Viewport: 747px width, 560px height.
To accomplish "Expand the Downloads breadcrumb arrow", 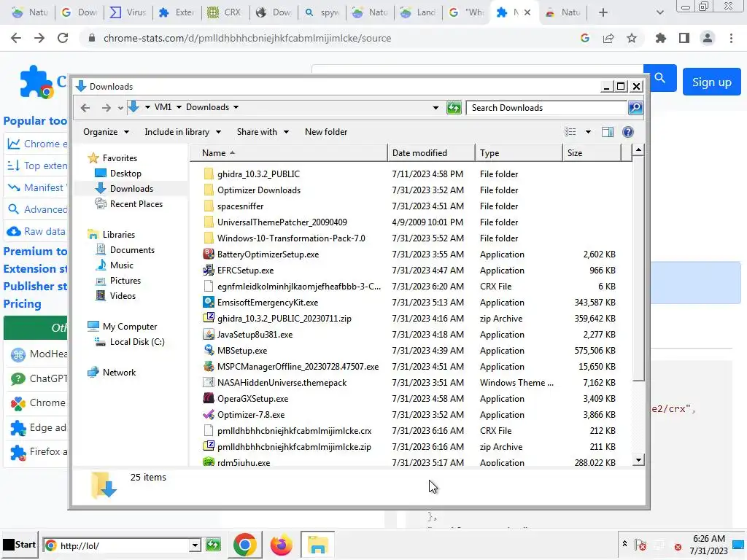I will (236, 107).
